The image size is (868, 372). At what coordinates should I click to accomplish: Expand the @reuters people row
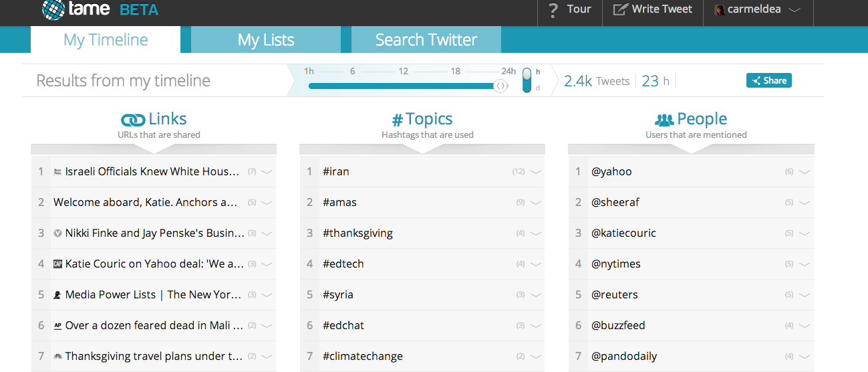pos(804,295)
